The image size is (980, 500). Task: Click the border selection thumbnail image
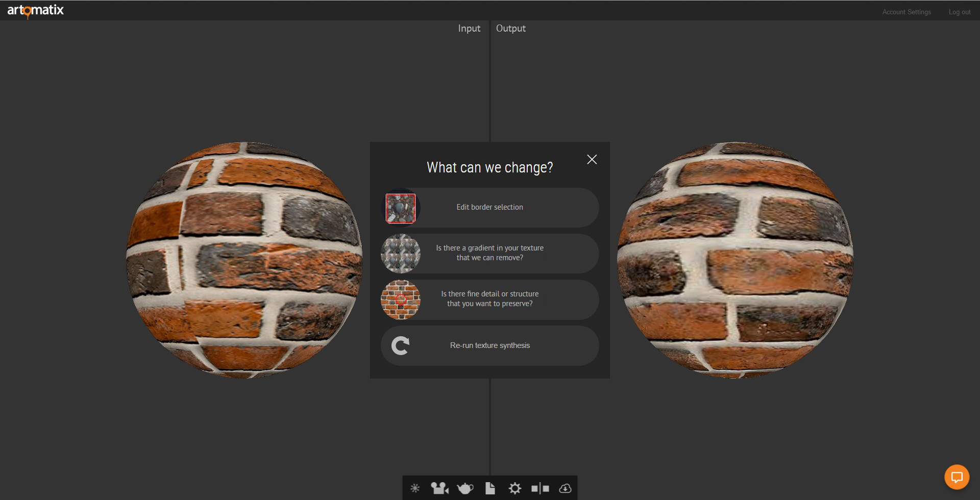coord(401,208)
